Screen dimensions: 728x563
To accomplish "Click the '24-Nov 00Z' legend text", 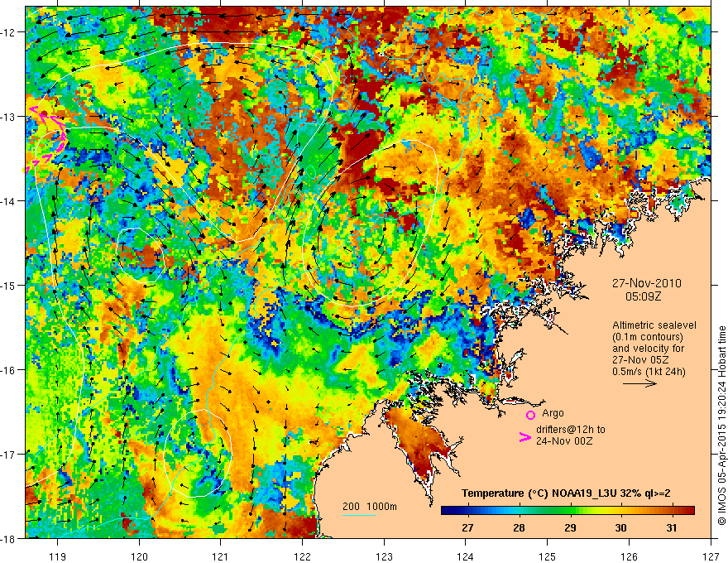I will (564, 441).
